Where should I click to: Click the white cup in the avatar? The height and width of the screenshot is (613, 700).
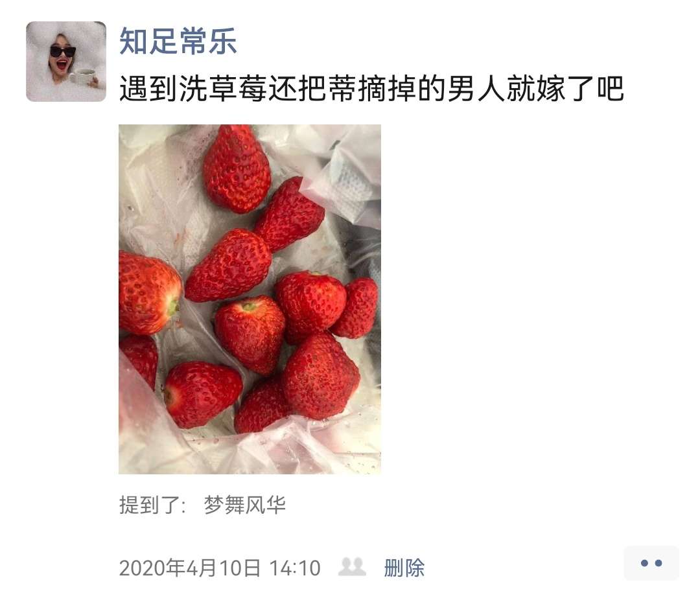pos(83,77)
